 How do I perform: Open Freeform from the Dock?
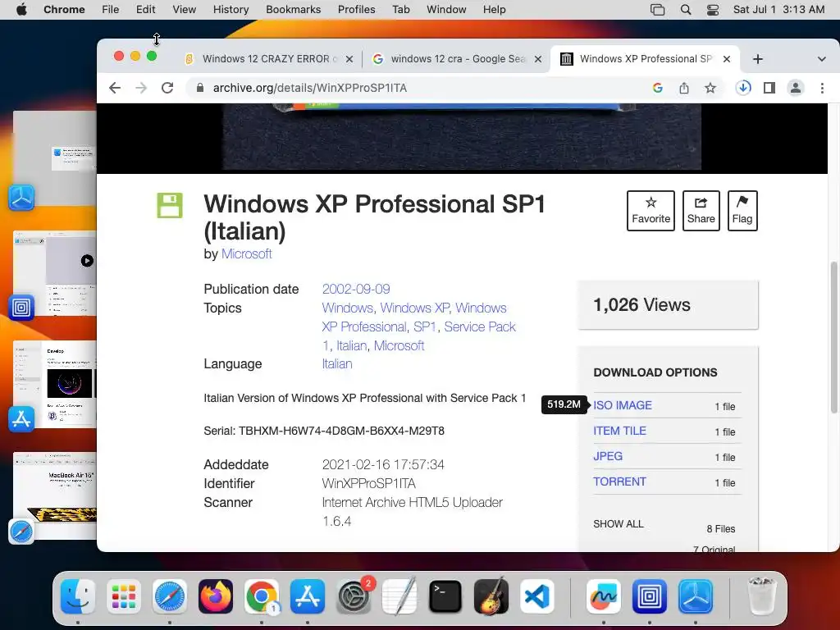pos(603,596)
